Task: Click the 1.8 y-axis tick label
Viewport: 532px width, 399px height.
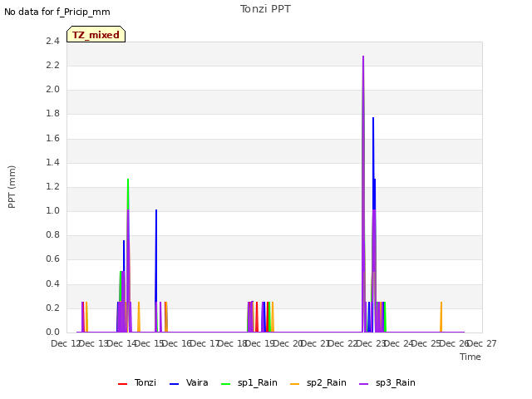Action: point(52,114)
